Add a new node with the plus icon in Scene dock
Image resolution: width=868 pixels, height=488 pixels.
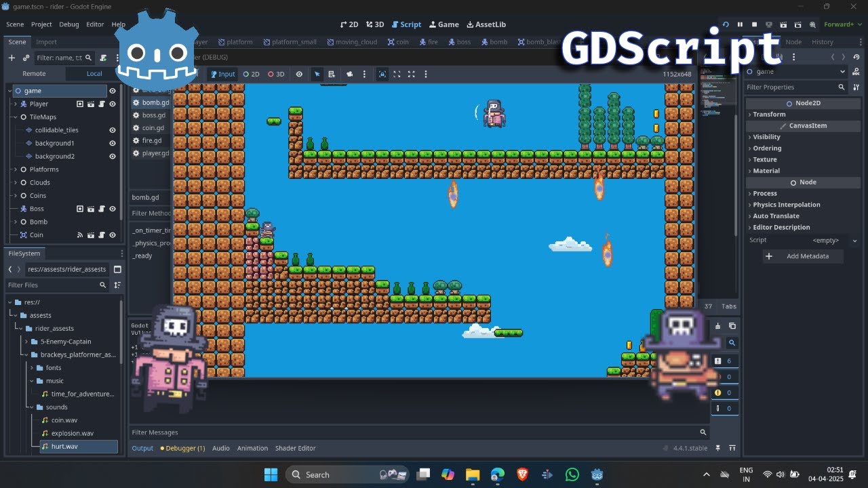click(12, 58)
